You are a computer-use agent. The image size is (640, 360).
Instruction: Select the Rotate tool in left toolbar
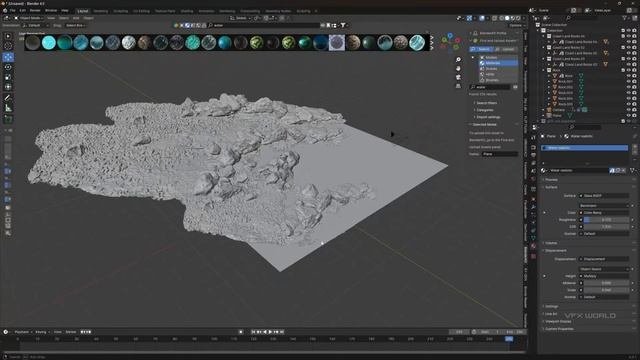coord(8,67)
